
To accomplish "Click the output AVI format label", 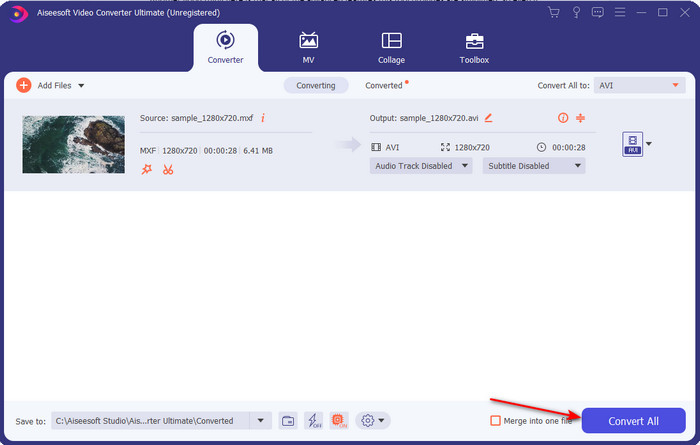I will 392,147.
